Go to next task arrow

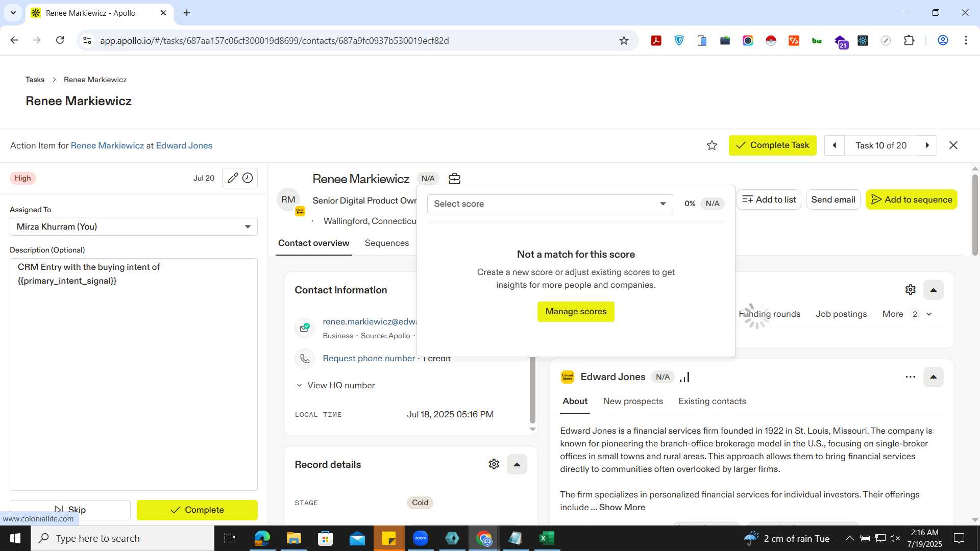[x=927, y=145]
